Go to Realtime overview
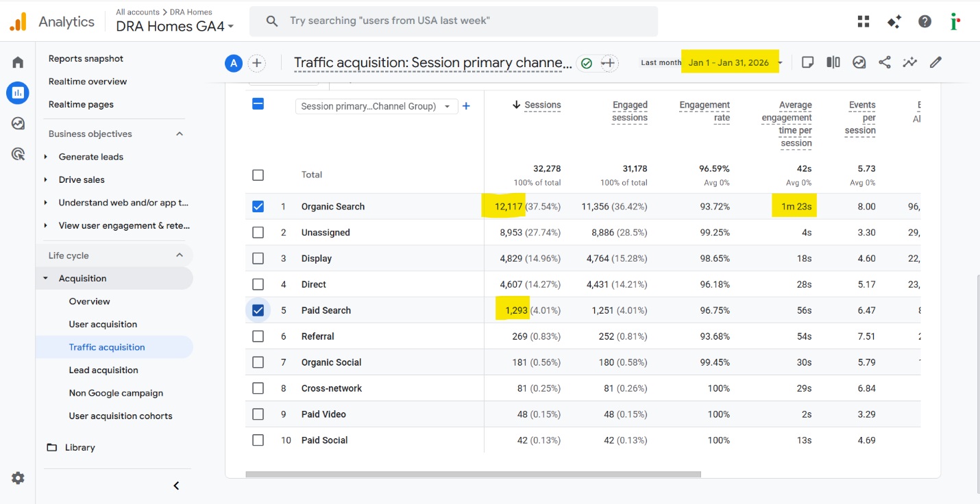 click(88, 81)
